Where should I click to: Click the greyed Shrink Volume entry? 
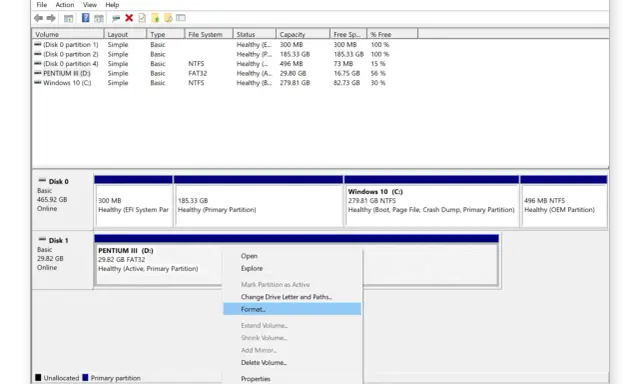click(x=292, y=337)
